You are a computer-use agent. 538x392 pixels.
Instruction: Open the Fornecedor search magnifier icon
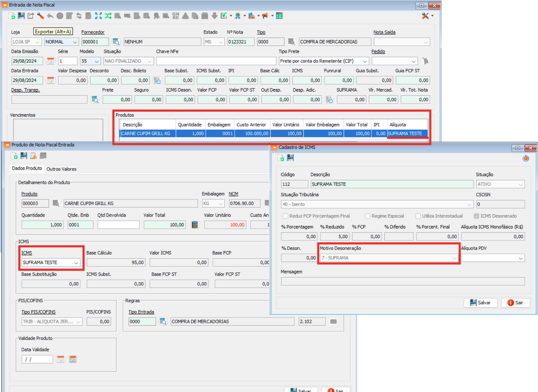[116, 42]
